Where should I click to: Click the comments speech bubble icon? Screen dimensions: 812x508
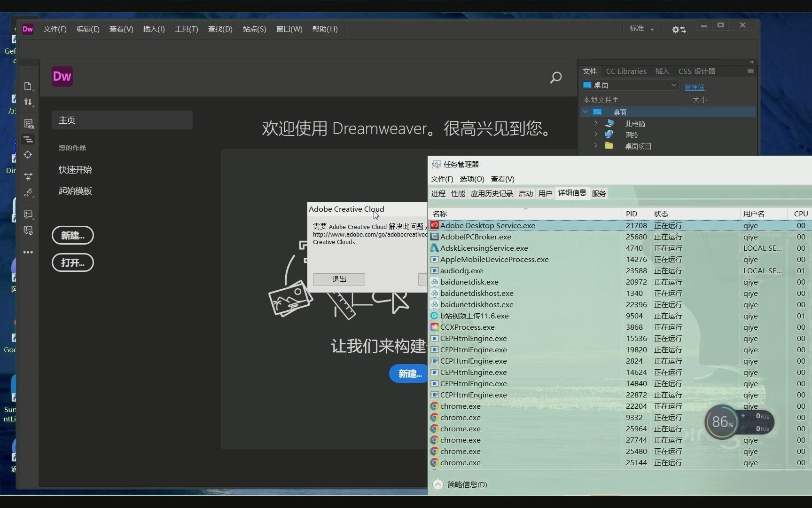coord(28,215)
